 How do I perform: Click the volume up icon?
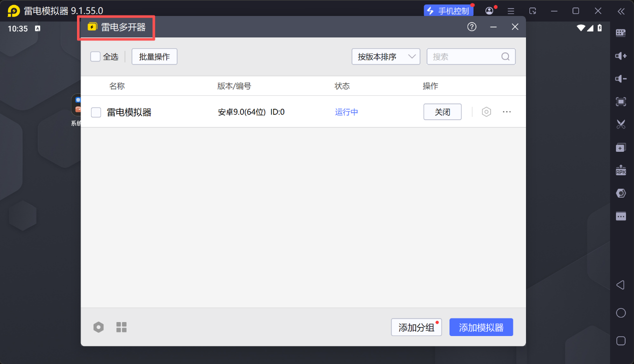[x=620, y=56]
